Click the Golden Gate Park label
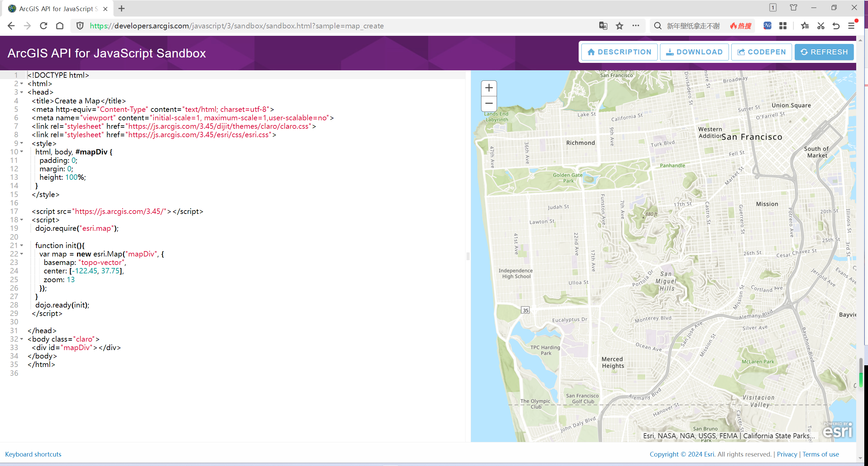 [568, 178]
